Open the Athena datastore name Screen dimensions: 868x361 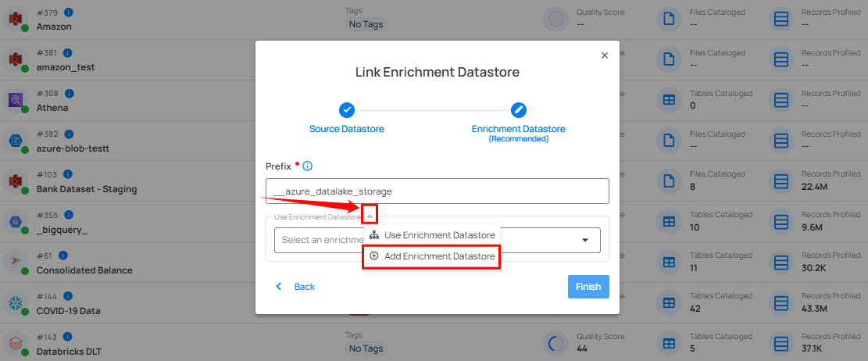point(52,107)
